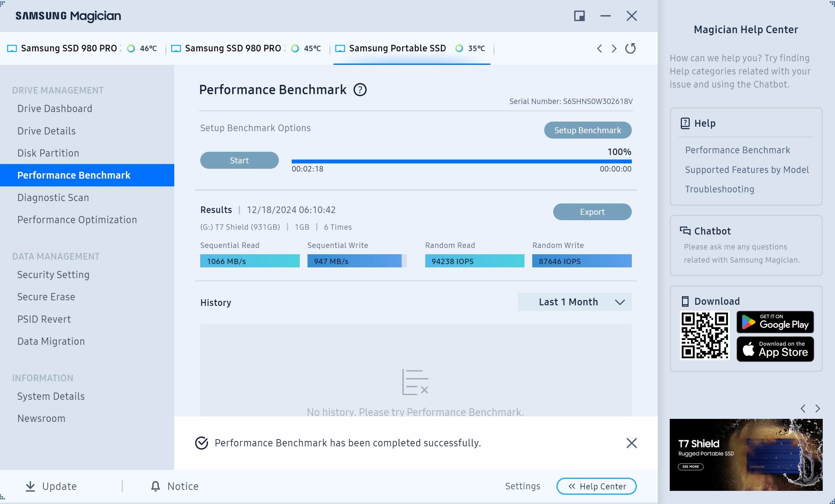Open Settings at the bottom bar
Viewport: 835px width, 504px height.
pyautogui.click(x=523, y=486)
